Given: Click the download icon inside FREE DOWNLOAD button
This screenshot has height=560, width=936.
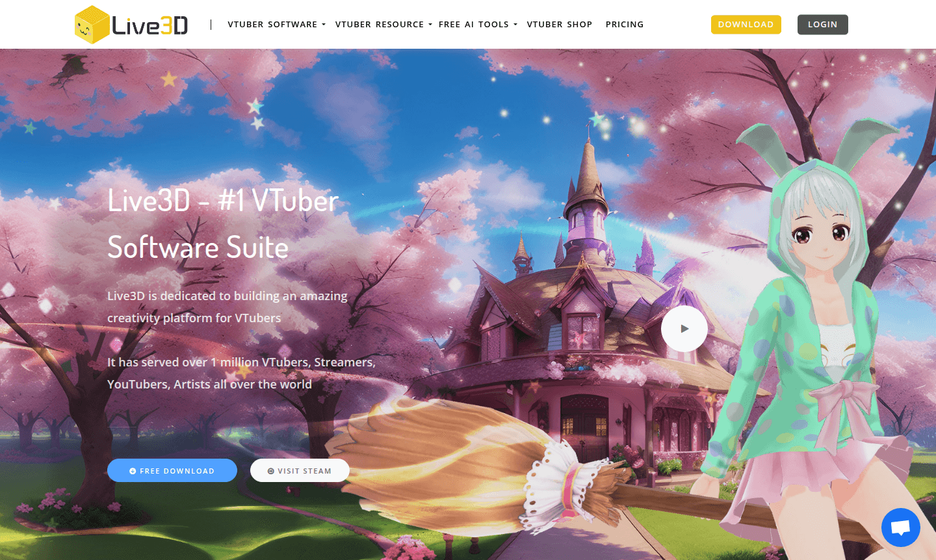Looking at the screenshot, I should [133, 470].
